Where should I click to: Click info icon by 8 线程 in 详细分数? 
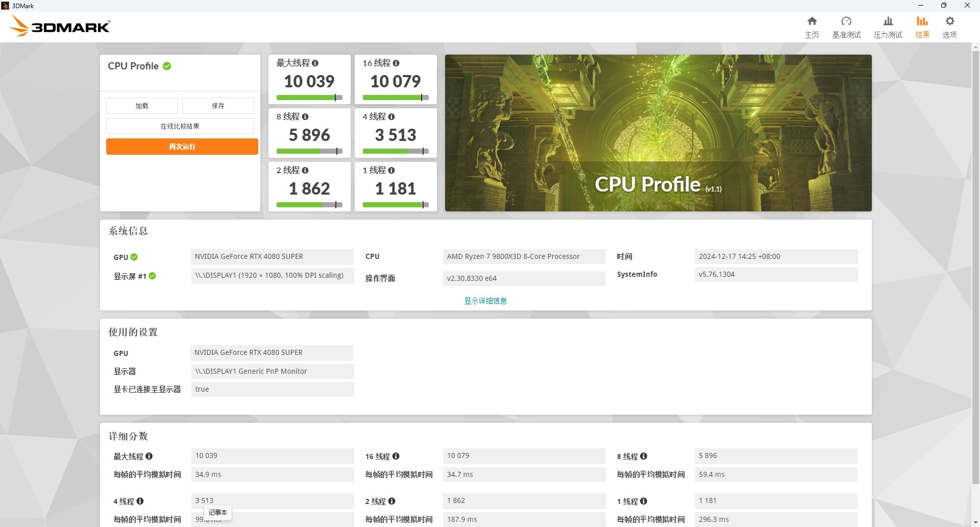click(x=643, y=456)
